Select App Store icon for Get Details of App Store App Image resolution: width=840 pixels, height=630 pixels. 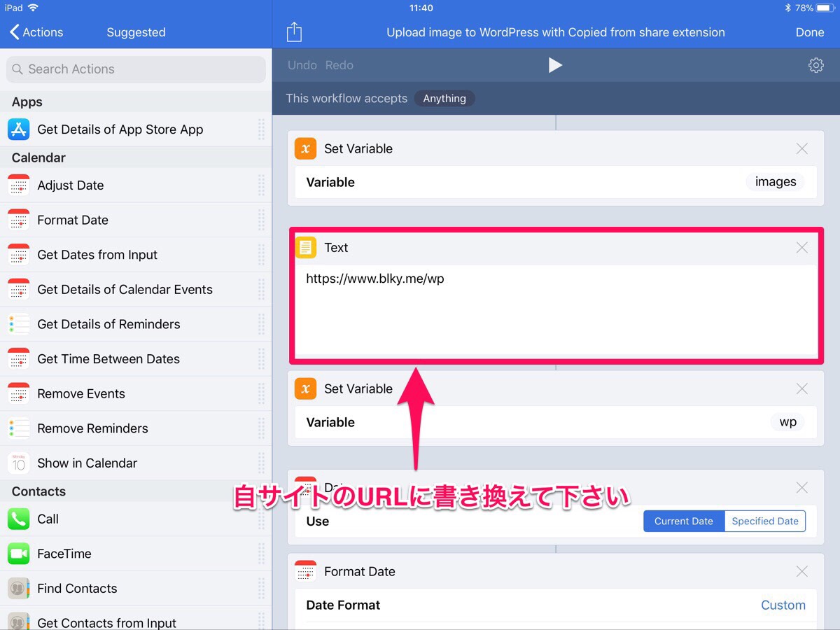(x=18, y=129)
